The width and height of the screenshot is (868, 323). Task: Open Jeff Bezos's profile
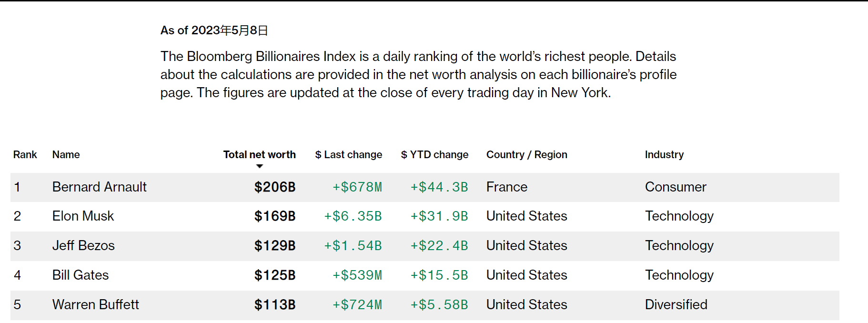tap(83, 245)
